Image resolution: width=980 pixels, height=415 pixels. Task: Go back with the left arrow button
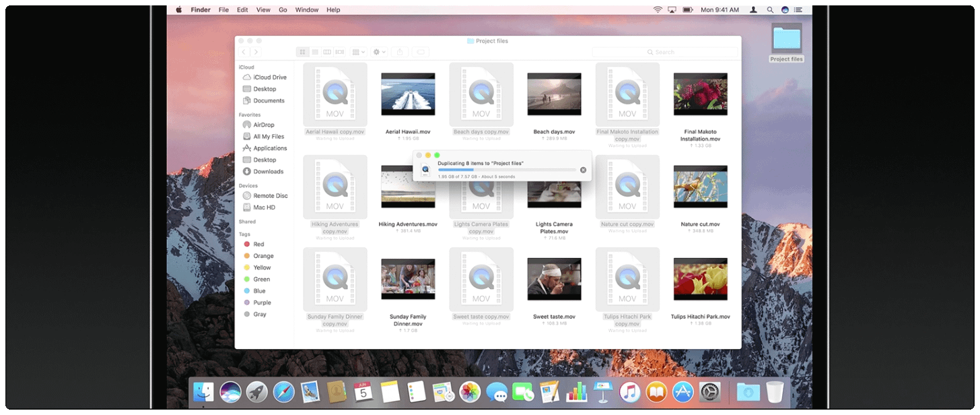pos(244,52)
